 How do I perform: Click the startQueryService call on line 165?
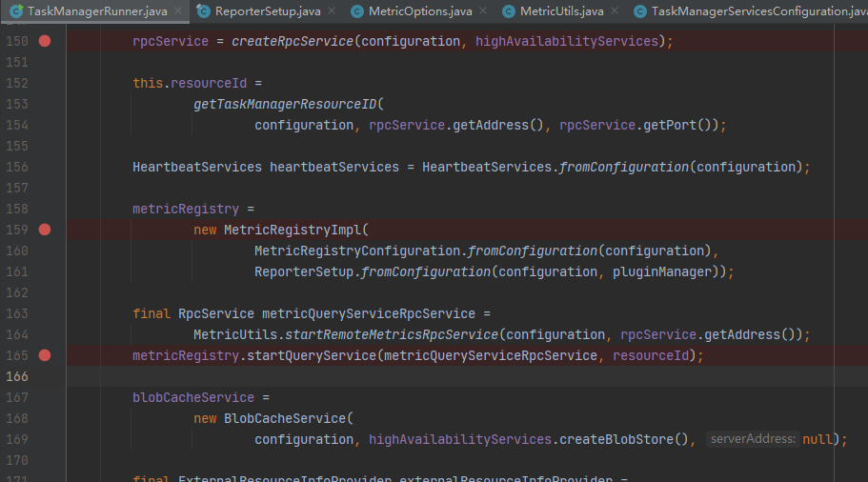312,356
